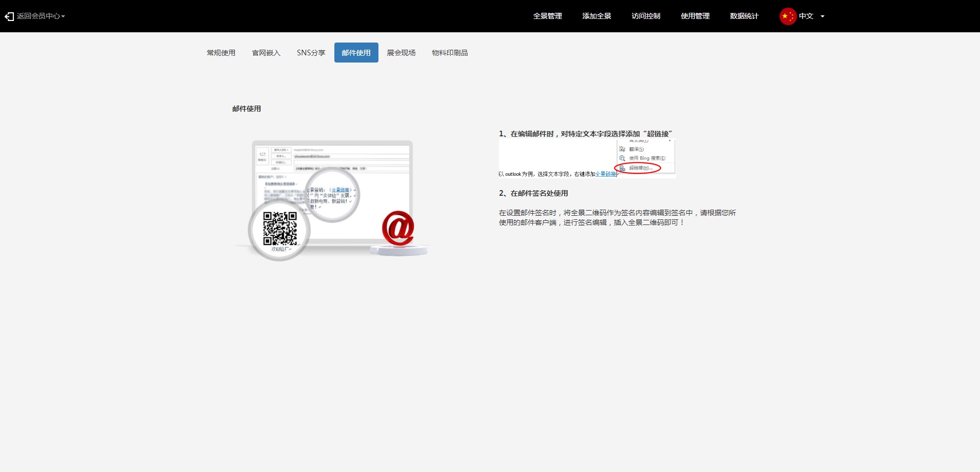Click the magnifier lens showing 全景链接 text
The height and width of the screenshot is (472, 980).
point(332,195)
